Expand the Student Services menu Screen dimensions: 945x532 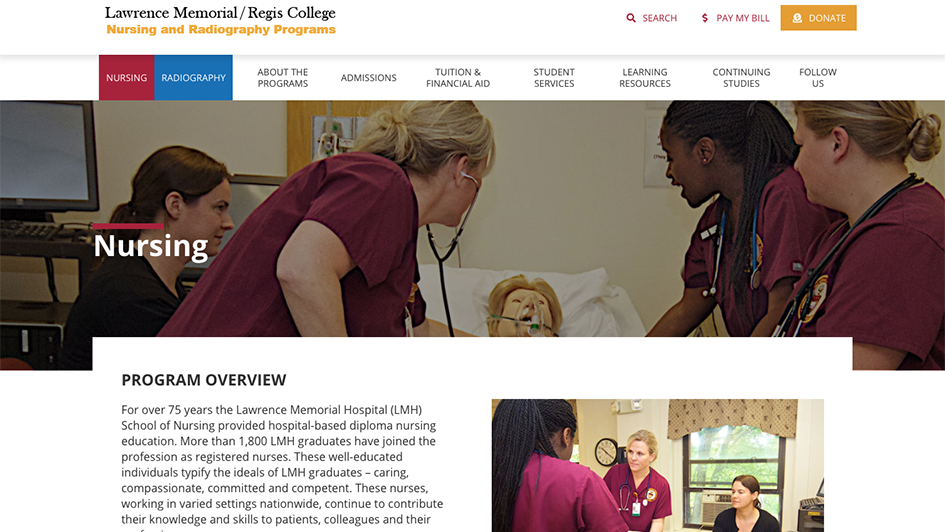554,78
